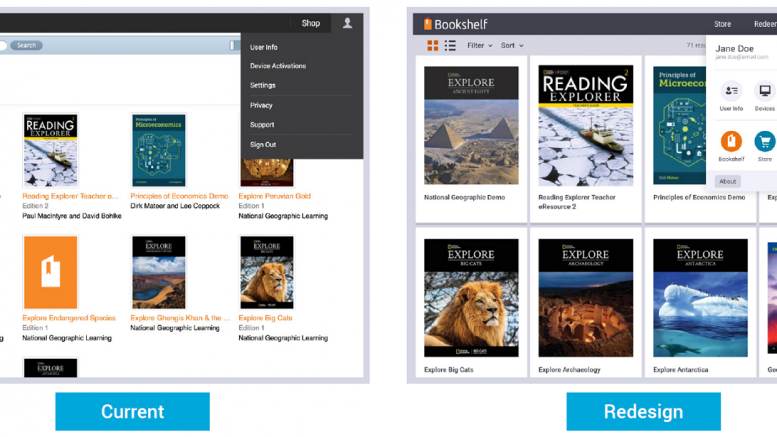This screenshot has height=437, width=777.
Task: Open Explore Archaeology cover in Redesign
Action: (585, 298)
